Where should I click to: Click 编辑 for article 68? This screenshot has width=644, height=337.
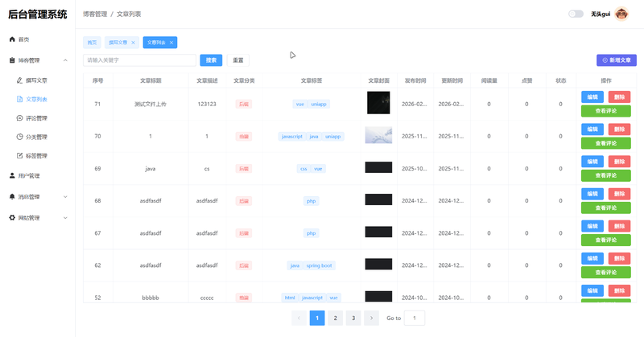coord(592,194)
